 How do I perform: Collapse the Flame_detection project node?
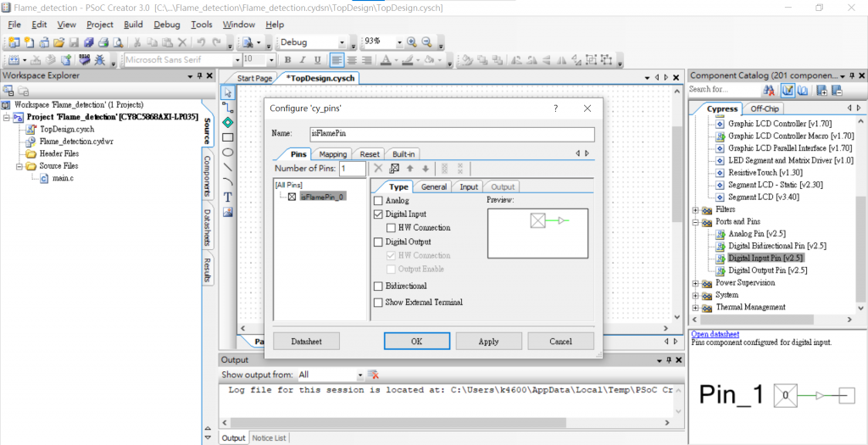pos(7,117)
